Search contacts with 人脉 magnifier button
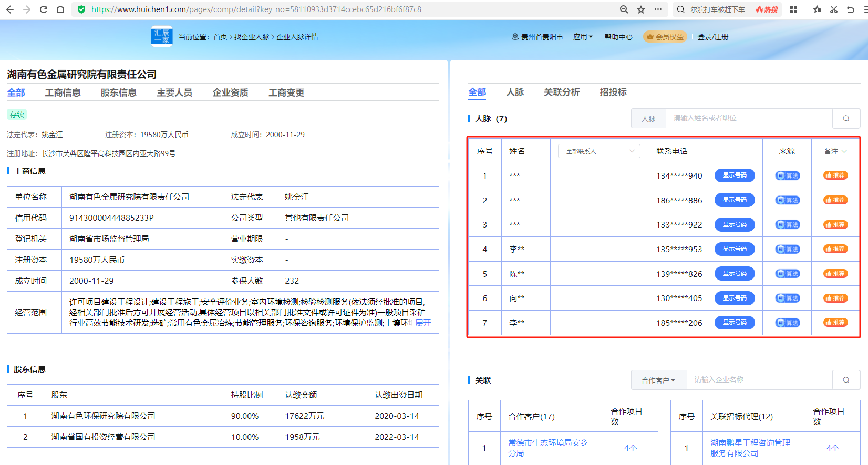868x465 pixels. point(846,118)
